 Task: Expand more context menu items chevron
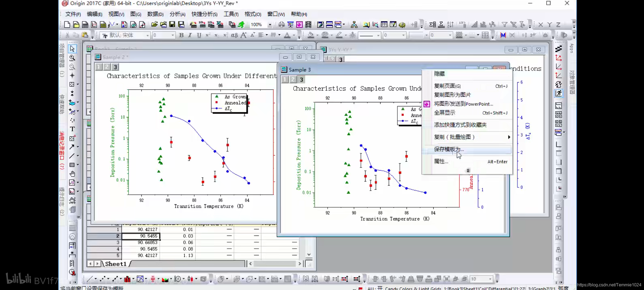tap(468, 171)
